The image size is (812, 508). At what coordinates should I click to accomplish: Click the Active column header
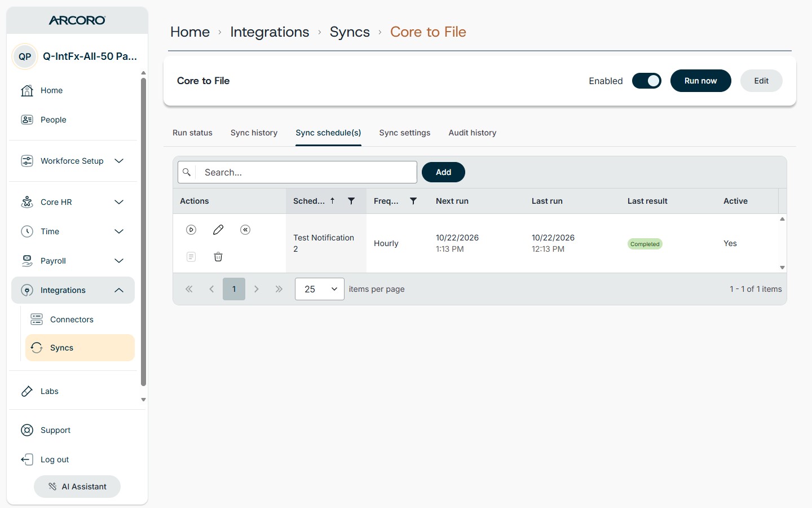coord(735,201)
